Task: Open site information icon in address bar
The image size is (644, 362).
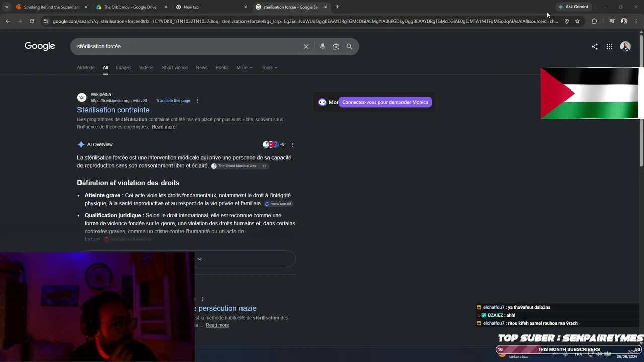Action: pos(46,21)
